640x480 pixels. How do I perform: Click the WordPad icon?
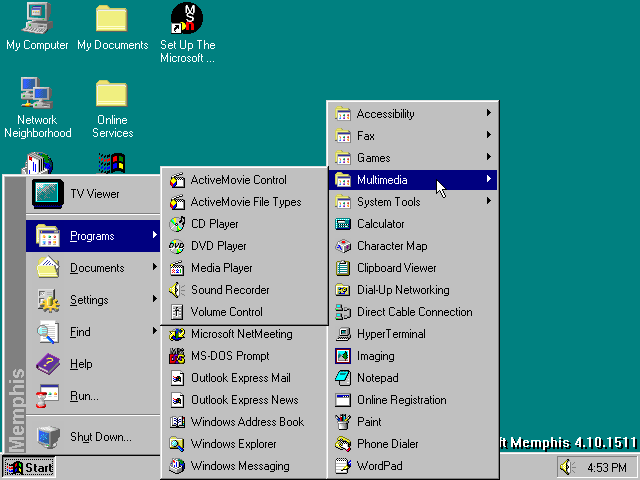(343, 467)
